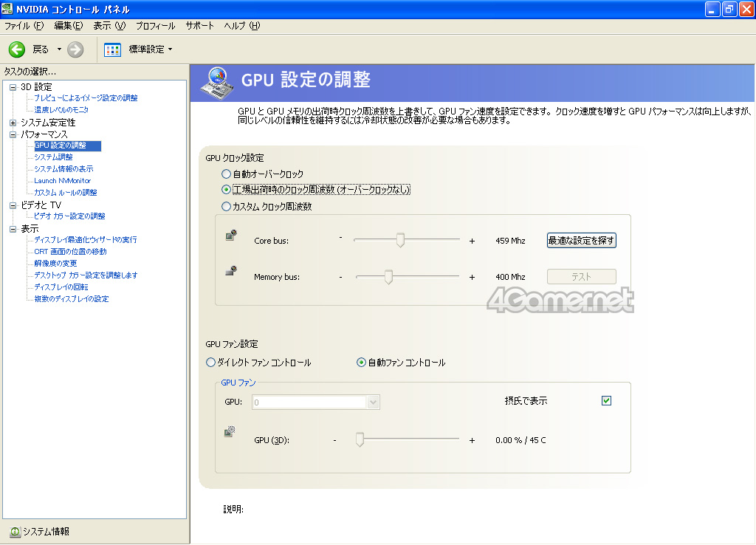The height and width of the screenshot is (545, 756).
Task: Click the Memory bus slider thumb
Action: 388,276
